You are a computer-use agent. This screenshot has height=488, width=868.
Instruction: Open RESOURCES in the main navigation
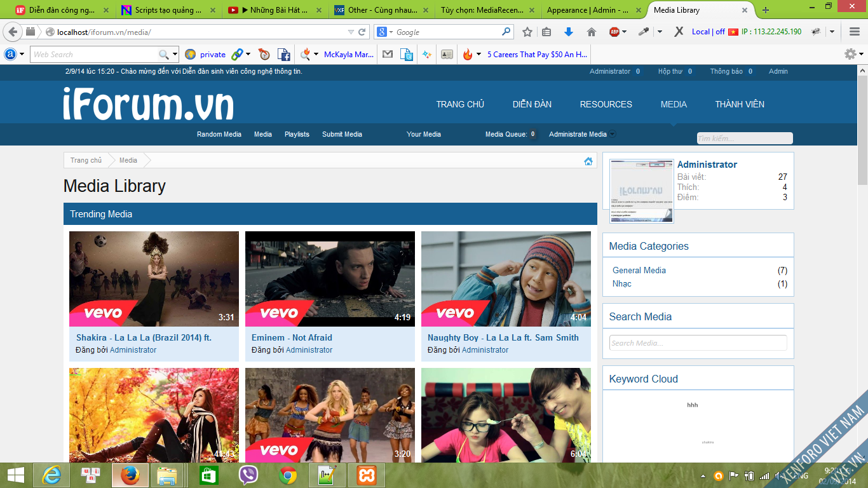[x=606, y=104]
